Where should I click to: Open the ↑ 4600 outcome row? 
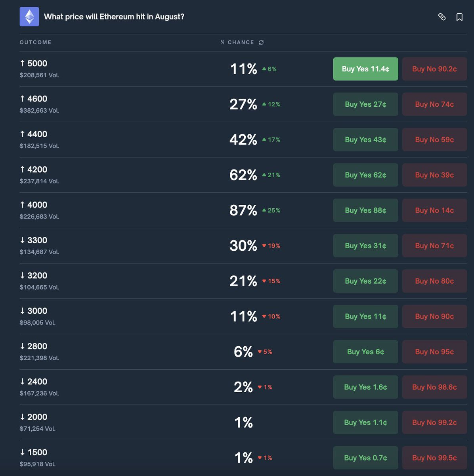pyautogui.click(x=243, y=104)
